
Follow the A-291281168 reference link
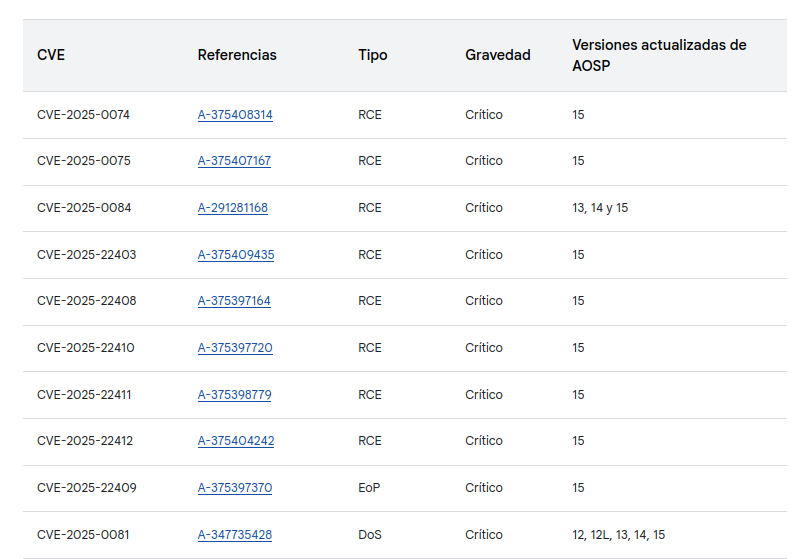coord(232,208)
